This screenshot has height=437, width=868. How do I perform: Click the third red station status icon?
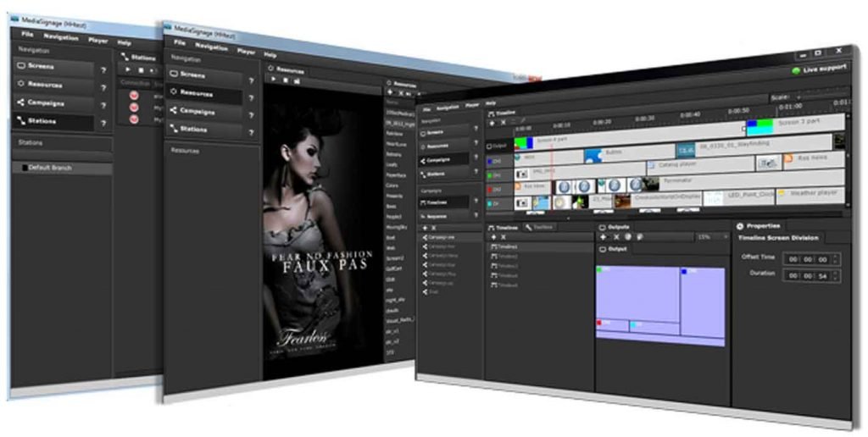pos(133,119)
